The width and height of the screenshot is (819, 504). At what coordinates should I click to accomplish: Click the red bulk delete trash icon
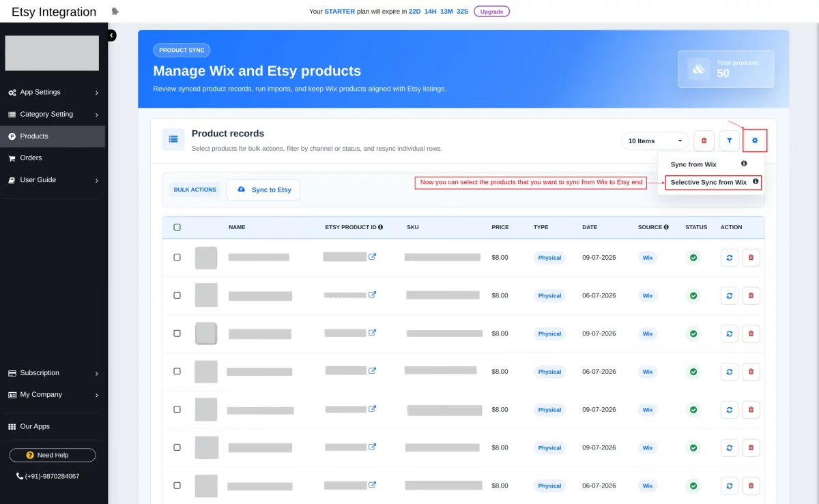704,140
